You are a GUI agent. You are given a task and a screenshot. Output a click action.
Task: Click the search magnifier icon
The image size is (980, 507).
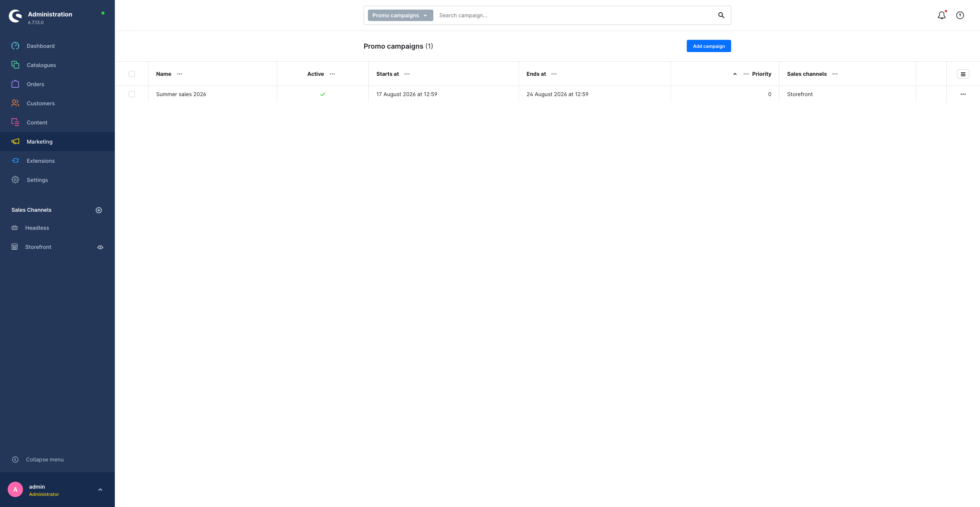point(721,15)
